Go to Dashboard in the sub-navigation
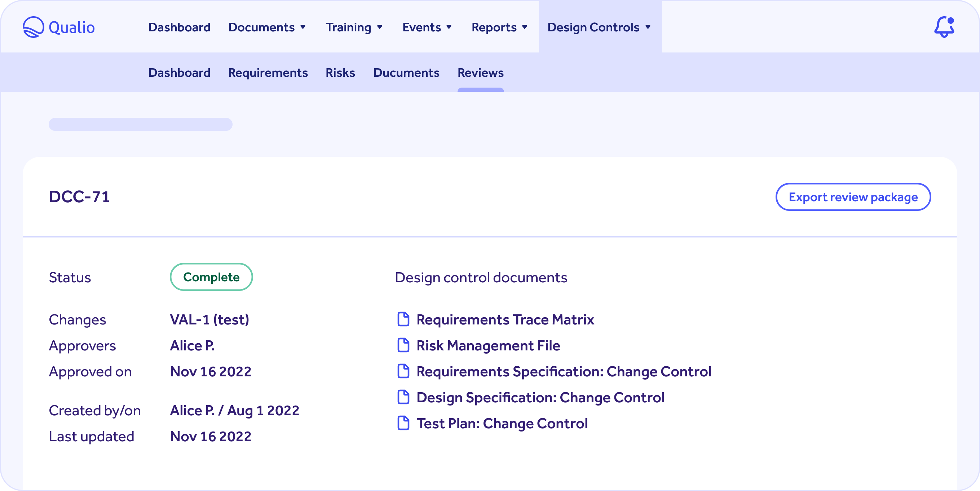Image resolution: width=980 pixels, height=491 pixels. (x=179, y=73)
